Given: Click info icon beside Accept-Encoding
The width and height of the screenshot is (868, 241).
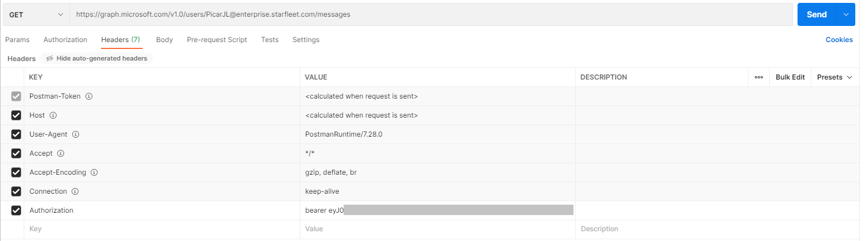Looking at the screenshot, I should point(94,172).
